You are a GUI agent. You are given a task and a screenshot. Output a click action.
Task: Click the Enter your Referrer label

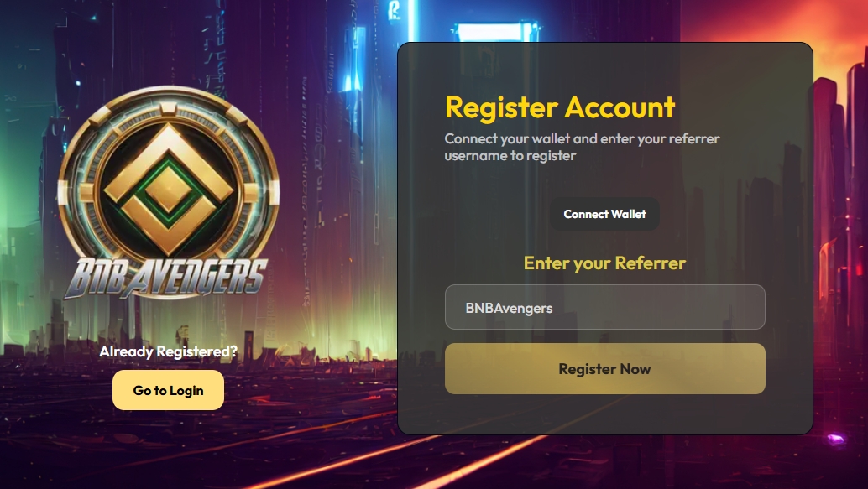[x=604, y=263]
